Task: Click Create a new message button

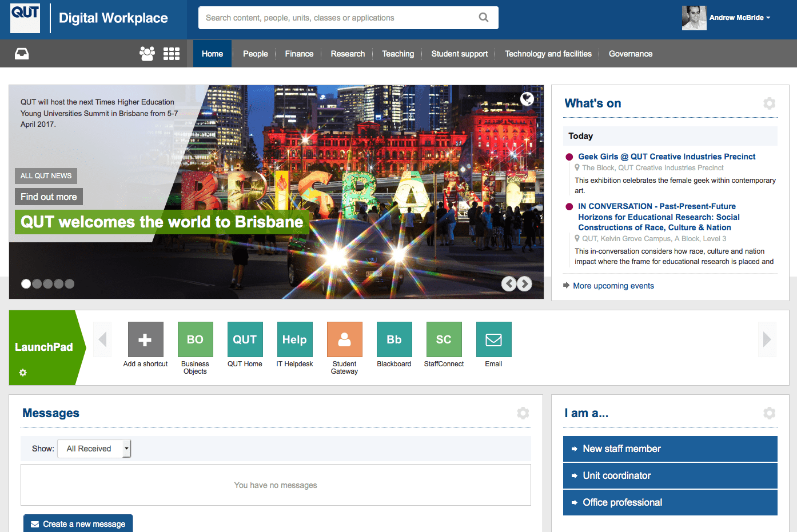Action: pyautogui.click(x=78, y=523)
